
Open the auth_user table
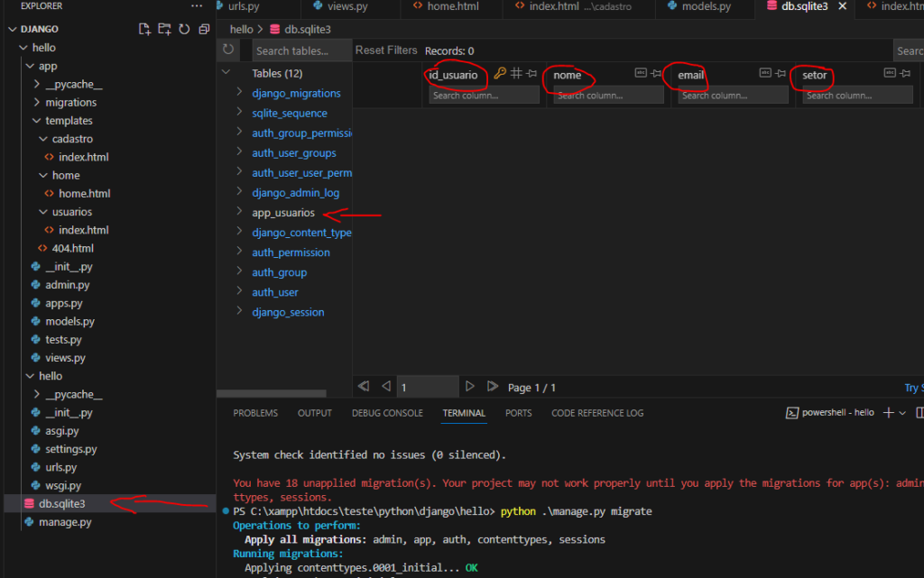274,292
